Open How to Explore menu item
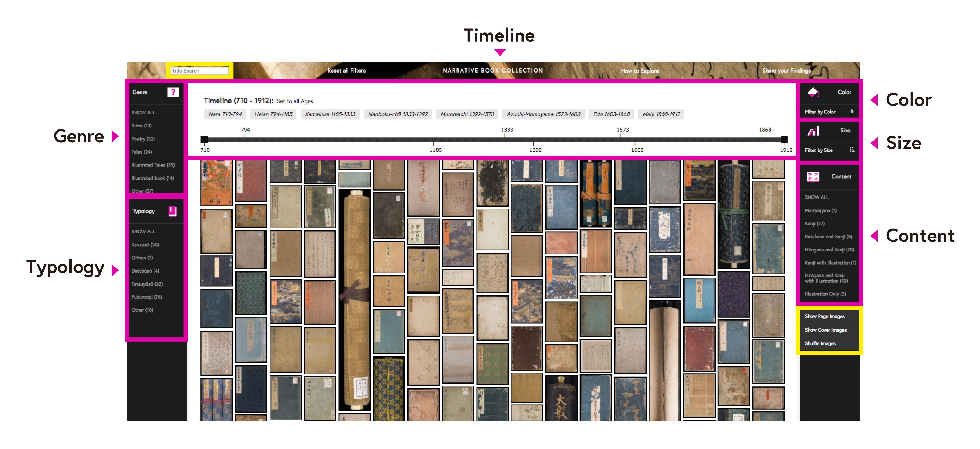The image size is (980, 449). [x=640, y=71]
